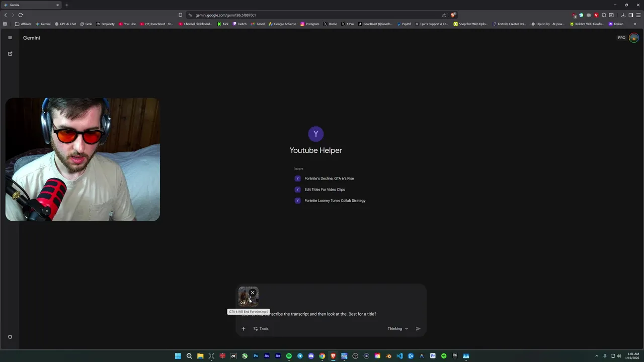This screenshot has width=644, height=362.
Task: Select the Gemini browser tab
Action: click(x=31, y=5)
